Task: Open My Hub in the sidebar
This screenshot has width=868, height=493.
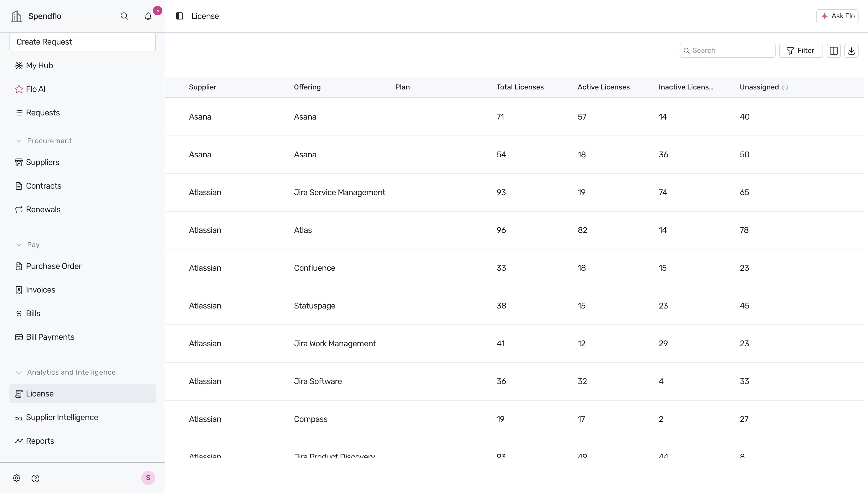Action: point(83,65)
